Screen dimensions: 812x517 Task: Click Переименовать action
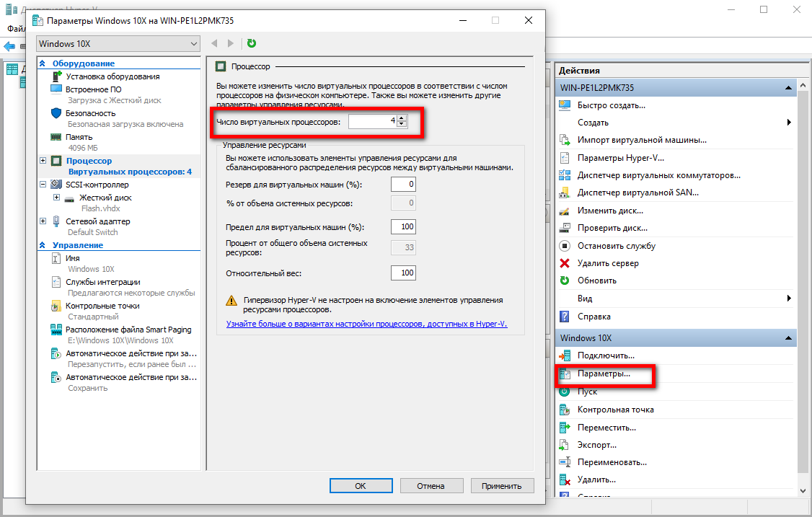[612, 462]
